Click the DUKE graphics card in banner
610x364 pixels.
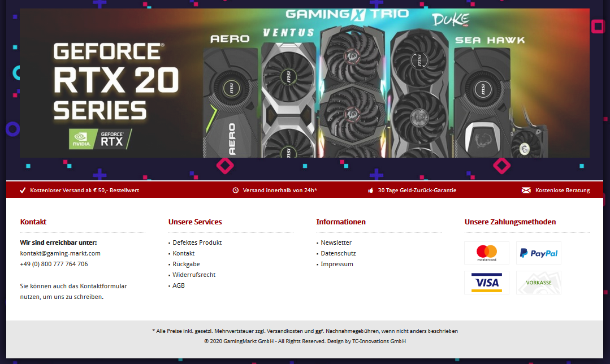[419, 93]
